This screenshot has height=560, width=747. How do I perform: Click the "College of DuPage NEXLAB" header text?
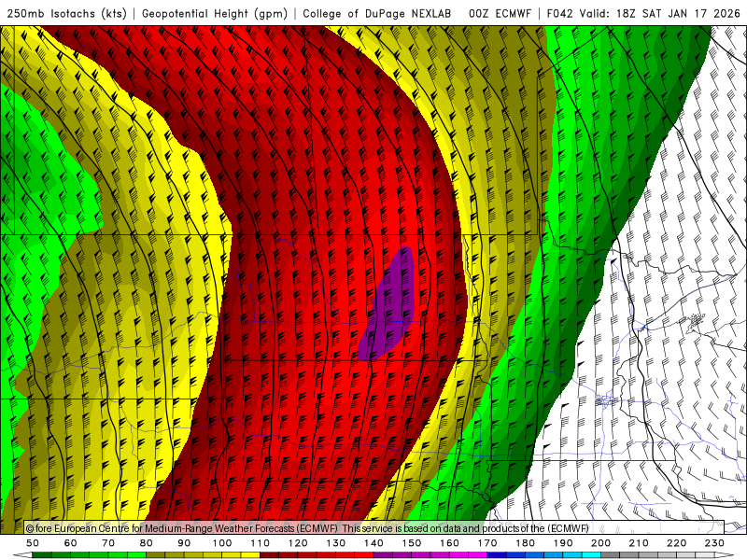point(377,13)
